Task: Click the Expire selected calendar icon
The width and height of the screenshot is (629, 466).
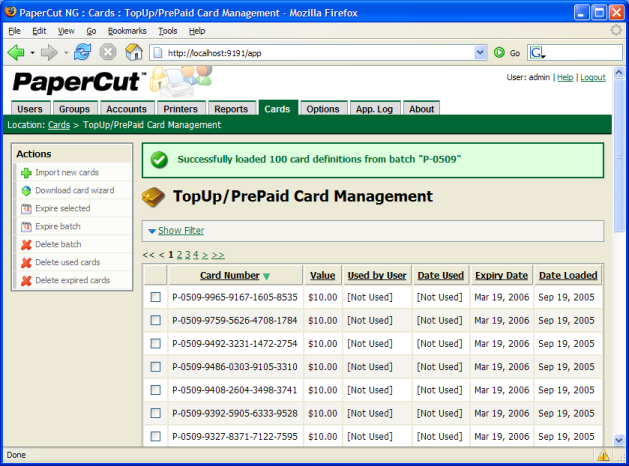Action: [x=26, y=209]
